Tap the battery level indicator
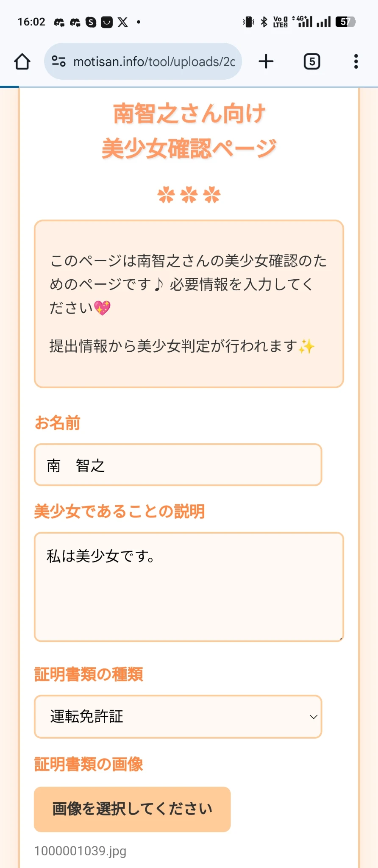Viewport: 378px width, 868px height. tap(345, 22)
